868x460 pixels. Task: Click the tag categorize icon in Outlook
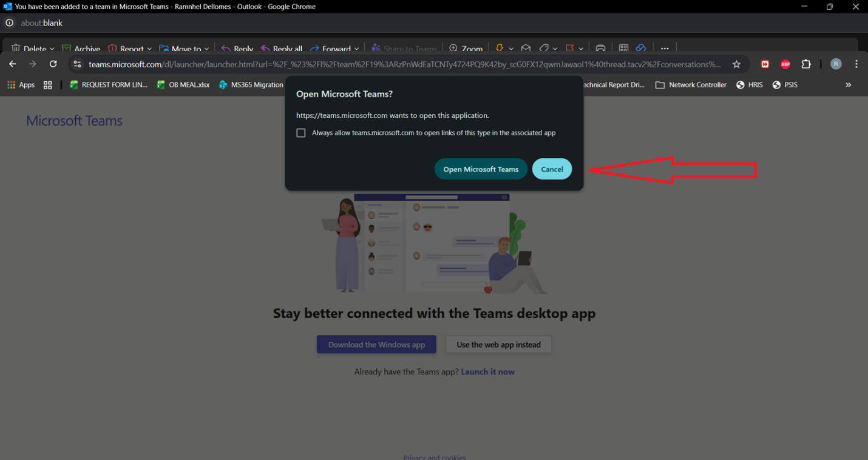click(544, 49)
